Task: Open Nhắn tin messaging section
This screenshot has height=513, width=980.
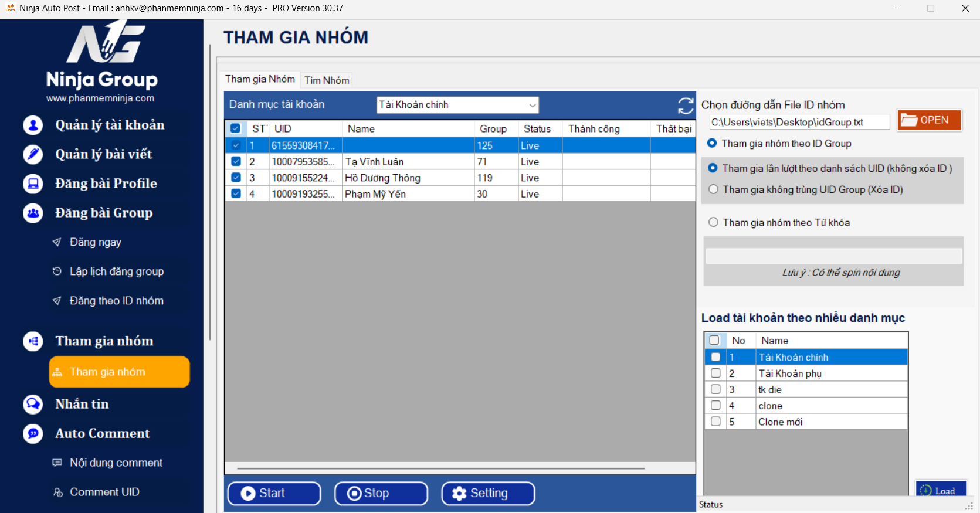Action: click(82, 404)
